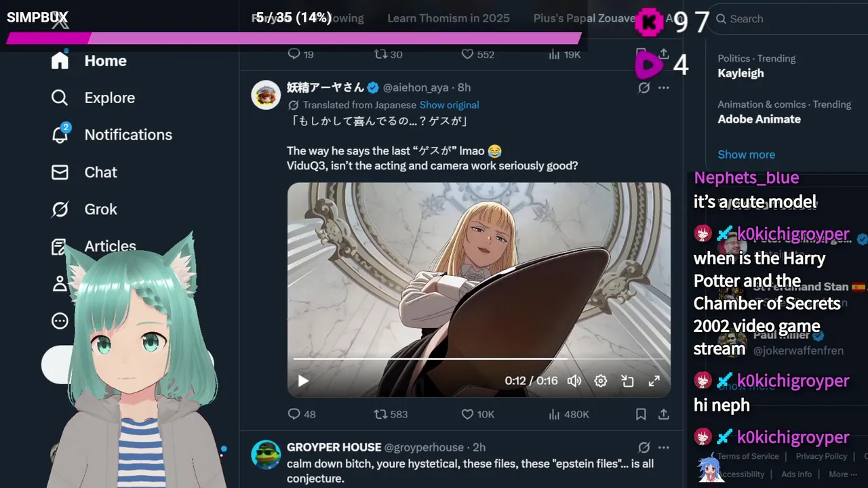This screenshot has width=868, height=488.
Task: Open more options on aiehon_aya post
Action: tap(664, 87)
